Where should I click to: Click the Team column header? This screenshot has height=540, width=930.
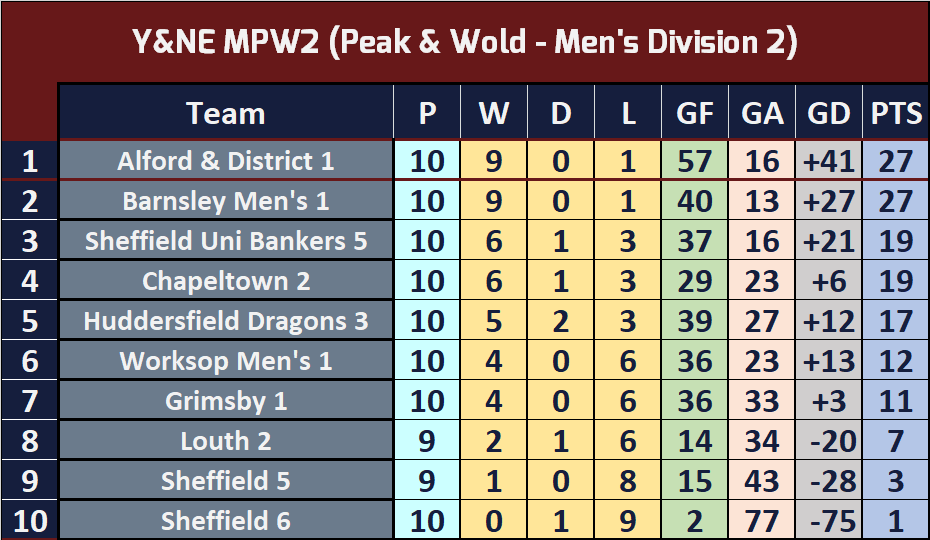click(226, 113)
